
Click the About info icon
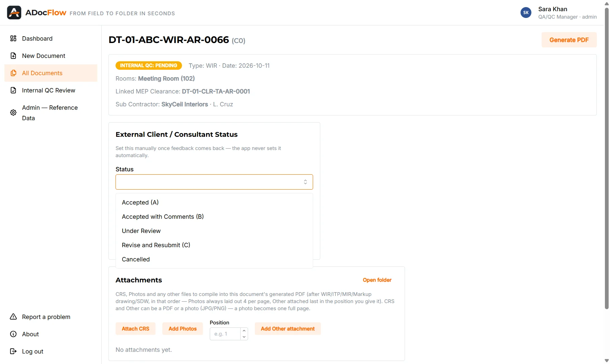13,334
